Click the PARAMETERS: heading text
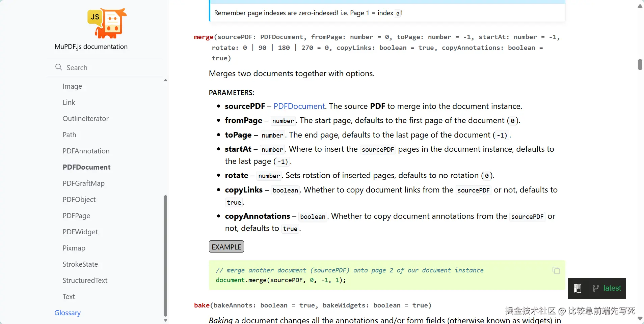Screen dimensions: 644x324 [232, 93]
